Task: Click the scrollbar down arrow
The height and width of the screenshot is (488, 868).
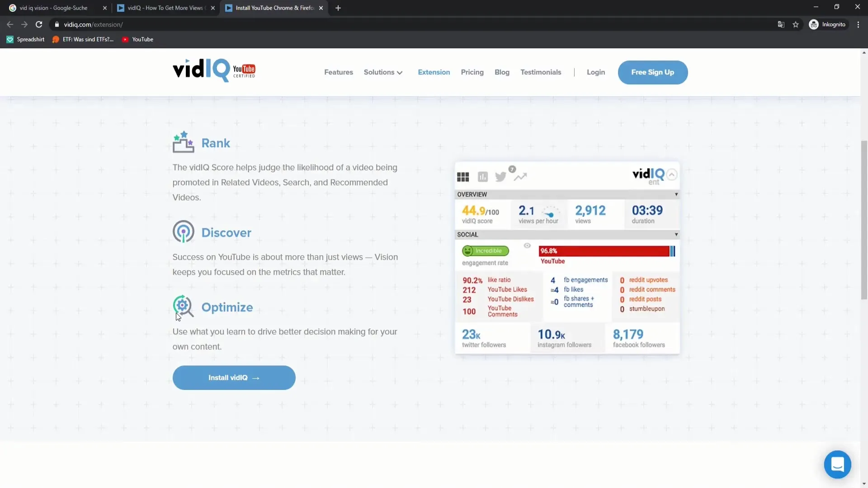Action: click(x=864, y=484)
